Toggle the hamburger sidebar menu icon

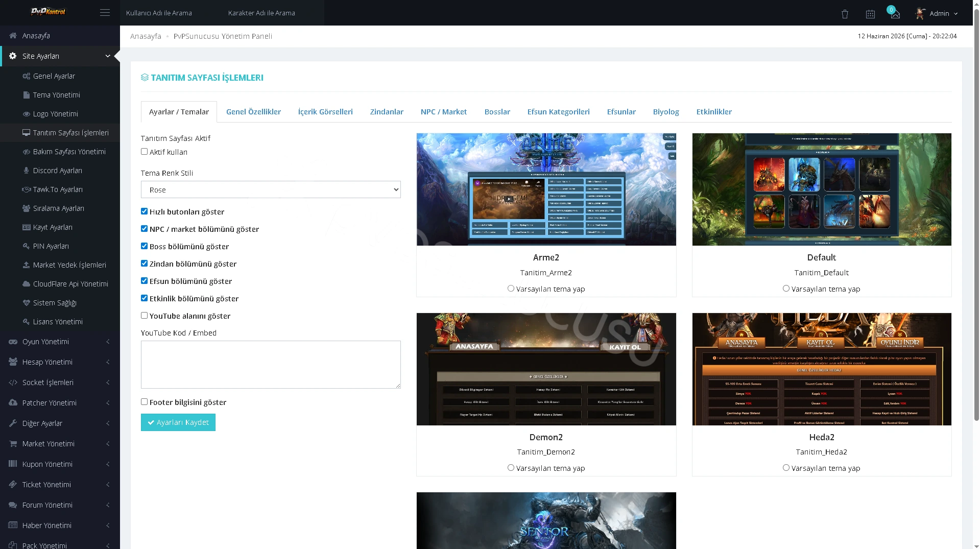(105, 13)
